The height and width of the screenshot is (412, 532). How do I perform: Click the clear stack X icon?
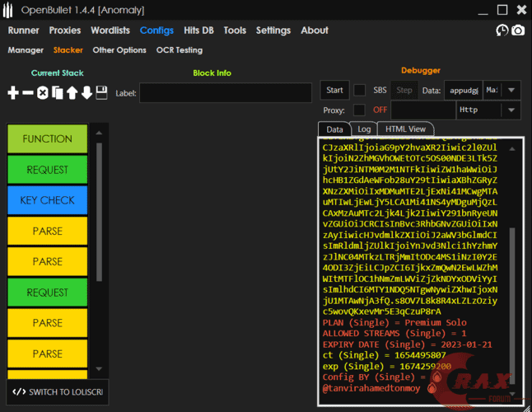click(x=43, y=93)
